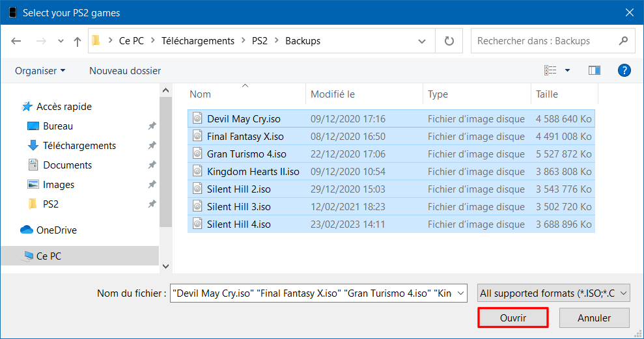This screenshot has width=644, height=339.
Task: Select the Final Fantasy X.iso file
Action: (391, 136)
